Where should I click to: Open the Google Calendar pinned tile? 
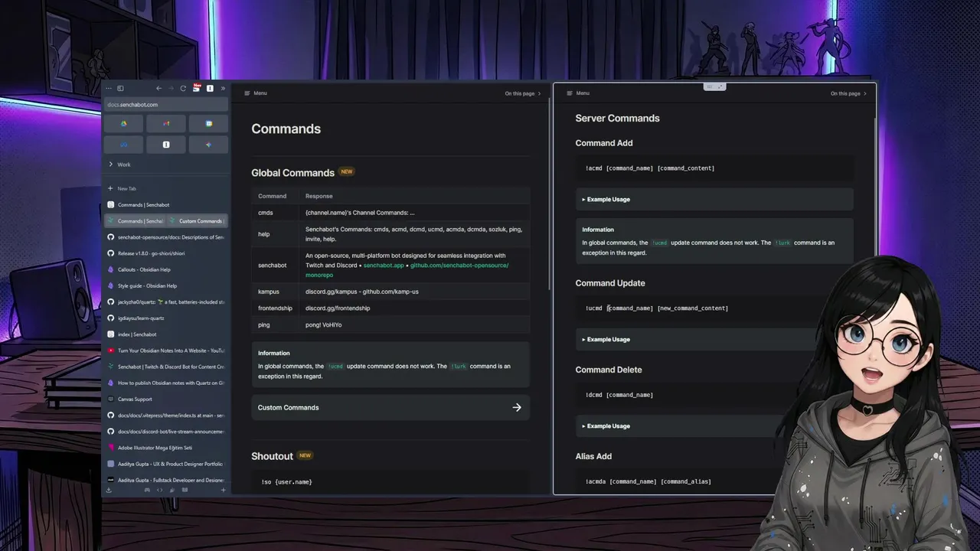click(x=208, y=123)
